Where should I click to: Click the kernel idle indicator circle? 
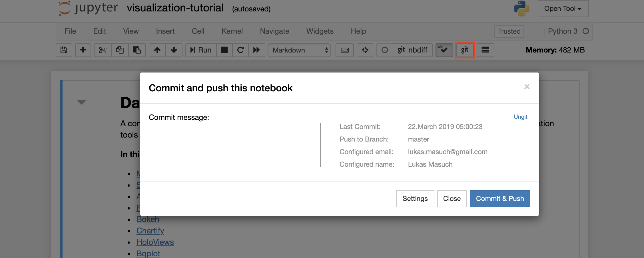[x=585, y=31]
